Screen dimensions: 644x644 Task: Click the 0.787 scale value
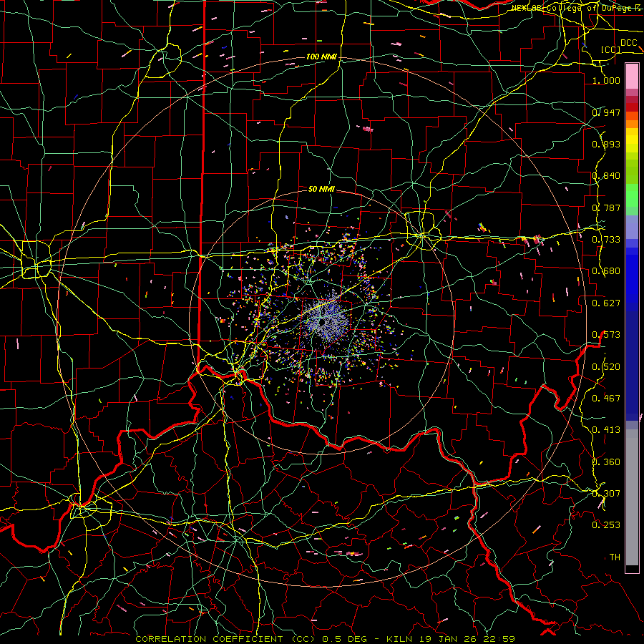[x=606, y=208]
